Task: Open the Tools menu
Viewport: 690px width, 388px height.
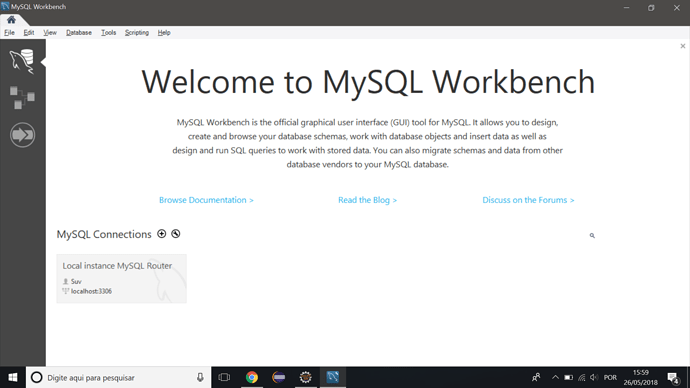Action: [x=108, y=33]
